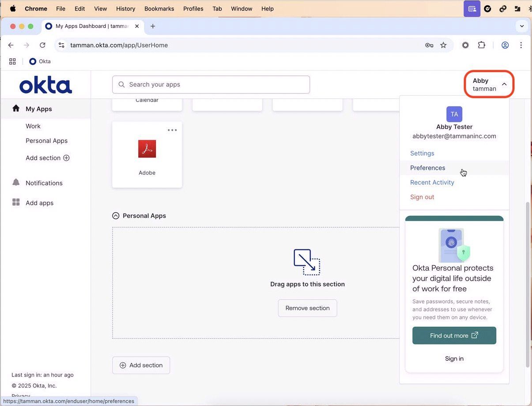Open the Tab menu in menu bar
Image resolution: width=532 pixels, height=406 pixels.
(217, 8)
